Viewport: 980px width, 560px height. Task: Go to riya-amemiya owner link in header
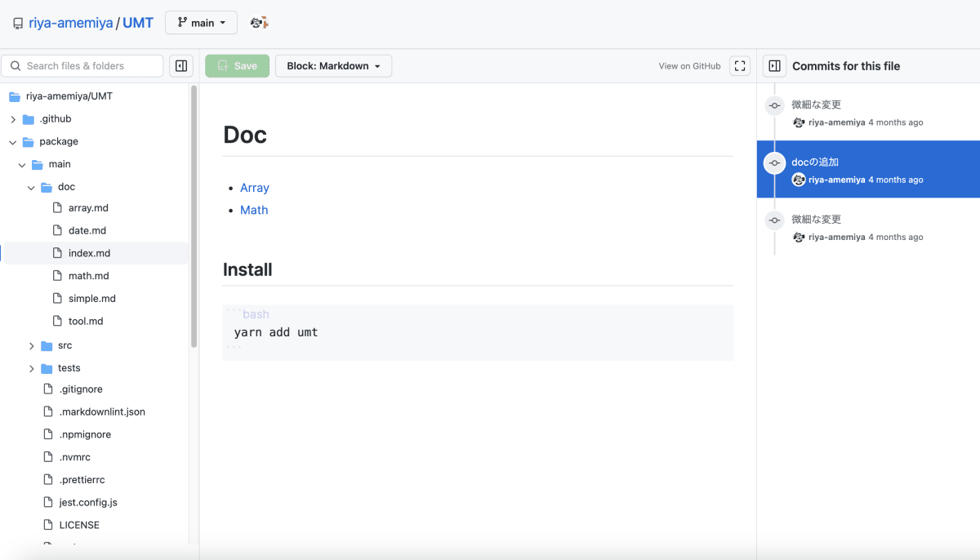(x=71, y=23)
